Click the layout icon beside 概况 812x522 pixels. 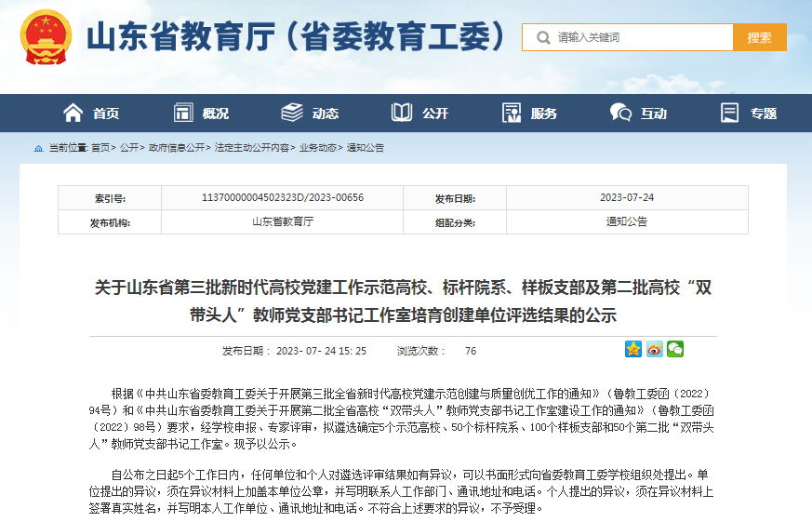click(x=183, y=113)
